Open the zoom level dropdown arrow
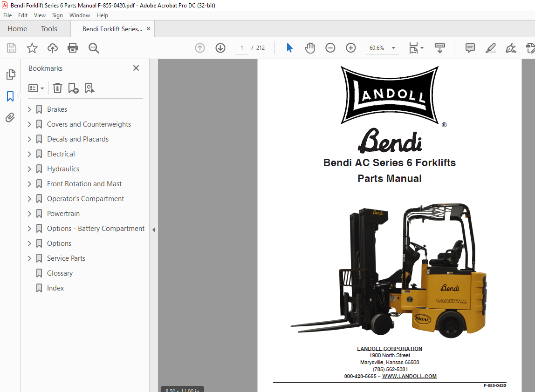The image size is (535, 392). [x=393, y=48]
